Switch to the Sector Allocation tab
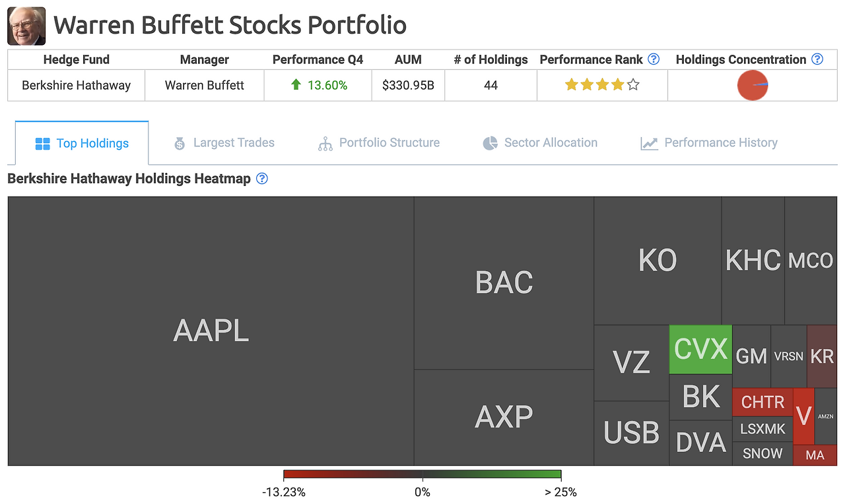 (x=540, y=143)
